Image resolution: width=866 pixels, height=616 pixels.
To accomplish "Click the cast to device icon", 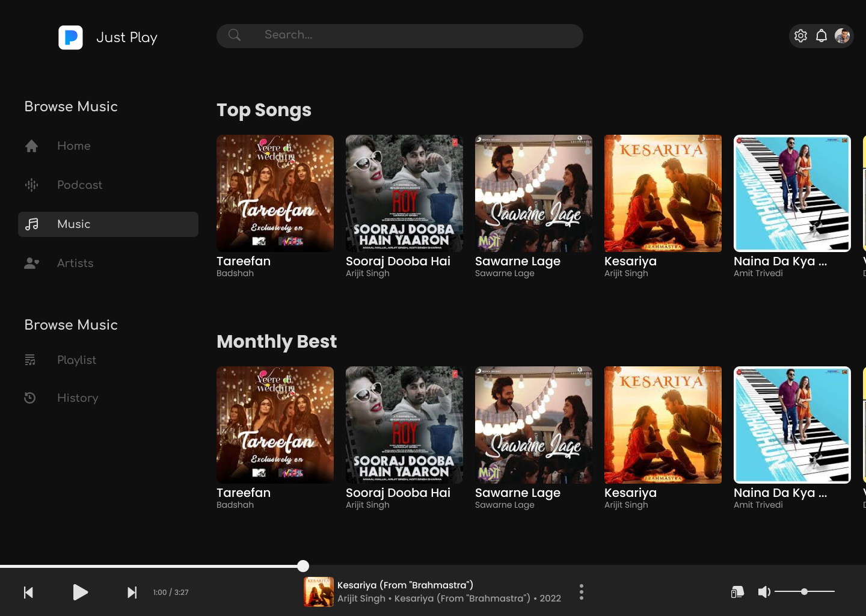I will coord(737,593).
